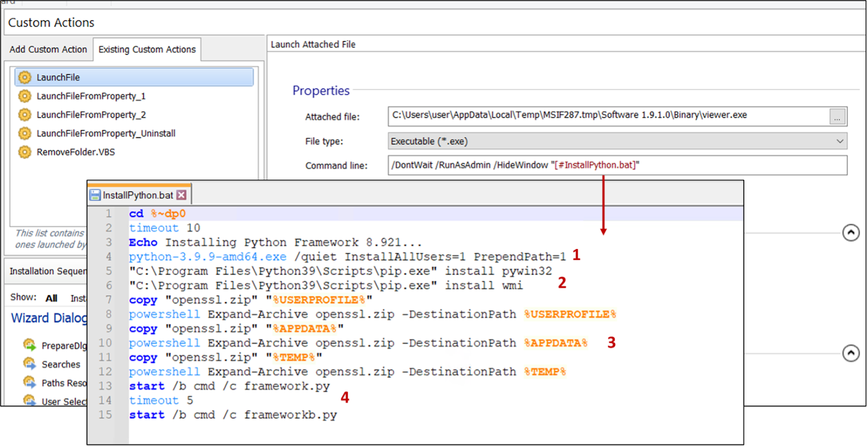Screen dimensions: 868x446
Task: Click the gear icon beside LaunchFile
Action: pyautogui.click(x=24, y=78)
